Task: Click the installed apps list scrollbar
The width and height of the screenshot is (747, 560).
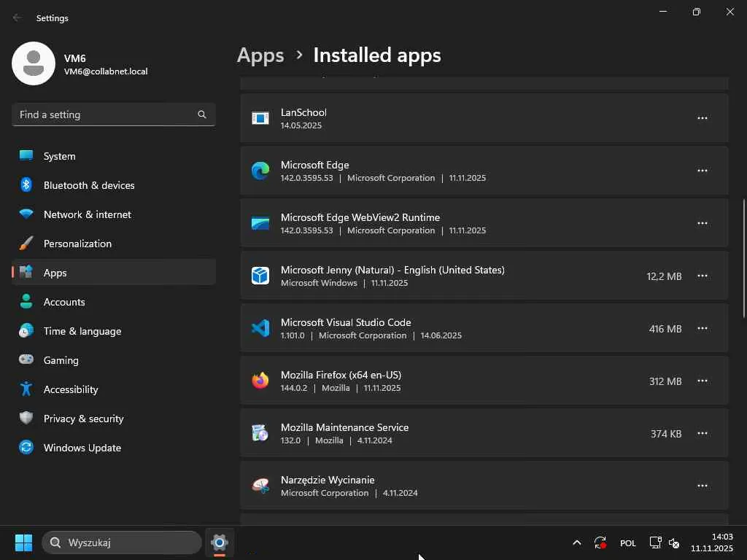Action: point(743,259)
